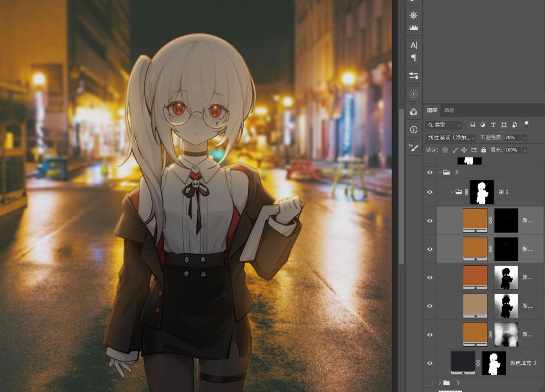Viewport: 545px width, 392px height.
Task: Open the Brush Settings panel icon
Action: (414, 147)
